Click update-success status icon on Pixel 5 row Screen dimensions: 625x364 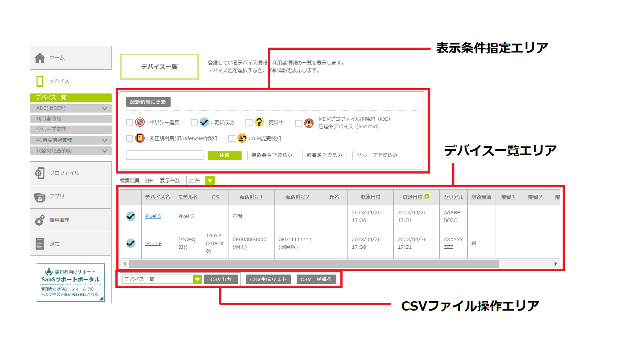(131, 216)
